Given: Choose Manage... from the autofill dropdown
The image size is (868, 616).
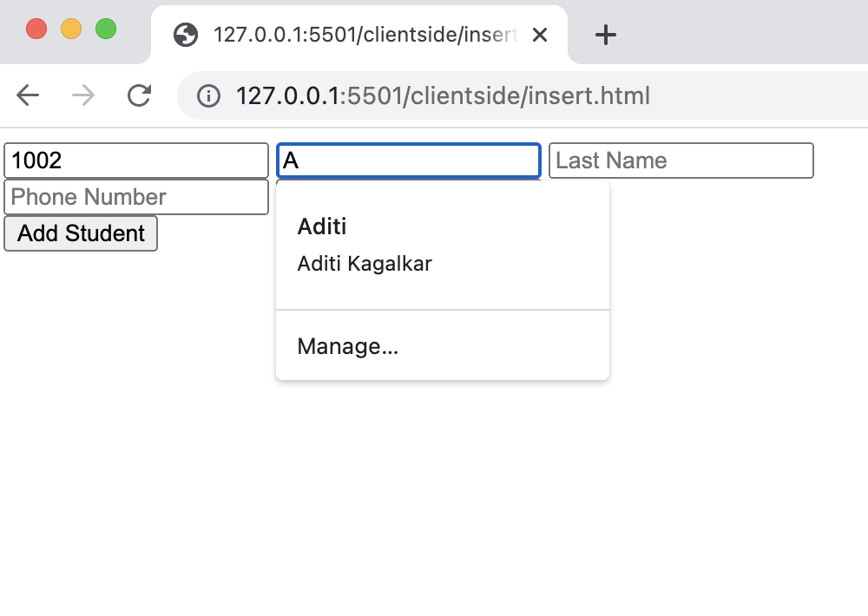Looking at the screenshot, I should [347, 345].
